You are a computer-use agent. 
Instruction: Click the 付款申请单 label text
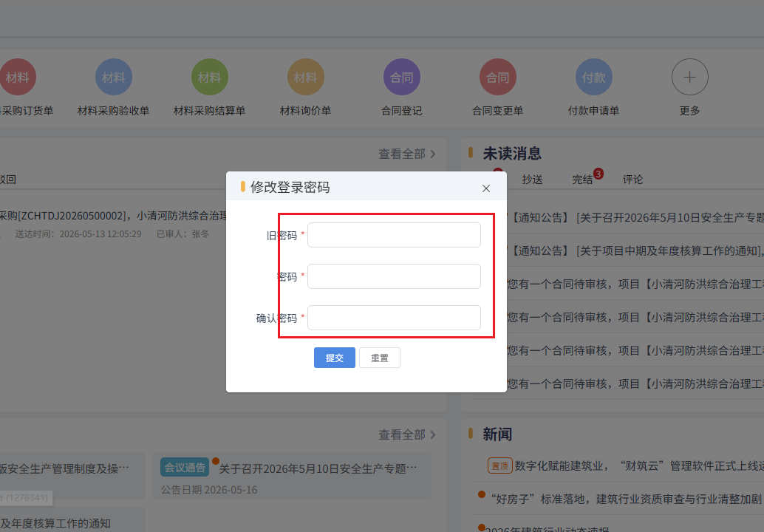593,111
